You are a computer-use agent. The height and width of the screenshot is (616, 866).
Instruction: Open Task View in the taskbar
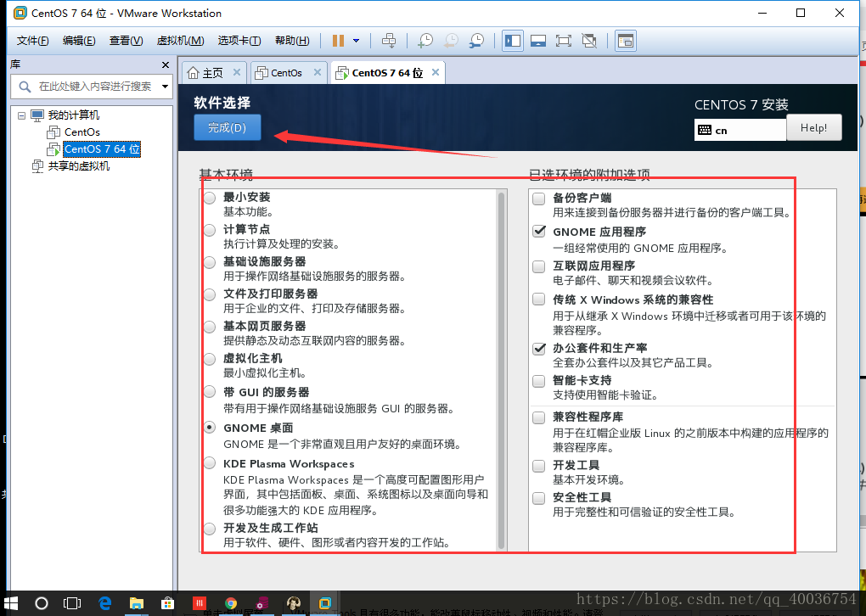point(72,603)
